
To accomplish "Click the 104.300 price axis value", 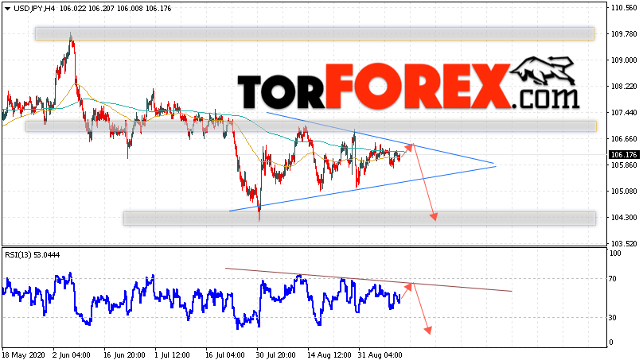I will 624,218.
